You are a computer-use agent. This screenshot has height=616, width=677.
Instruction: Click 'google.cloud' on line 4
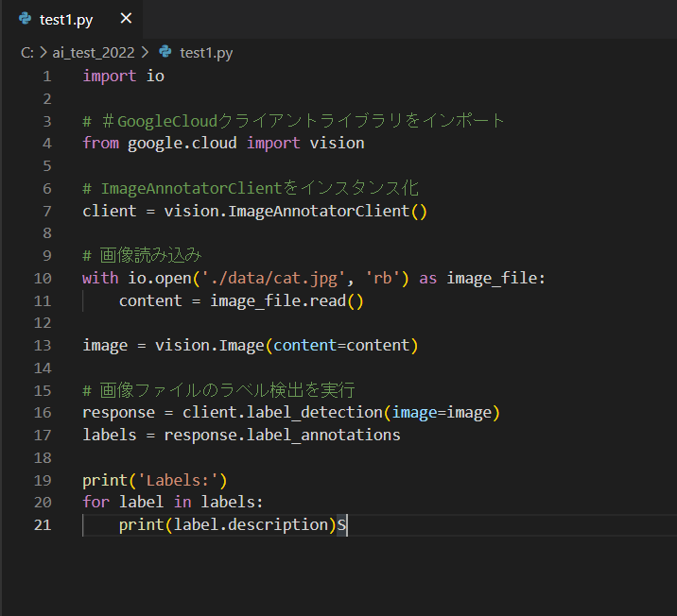click(182, 144)
